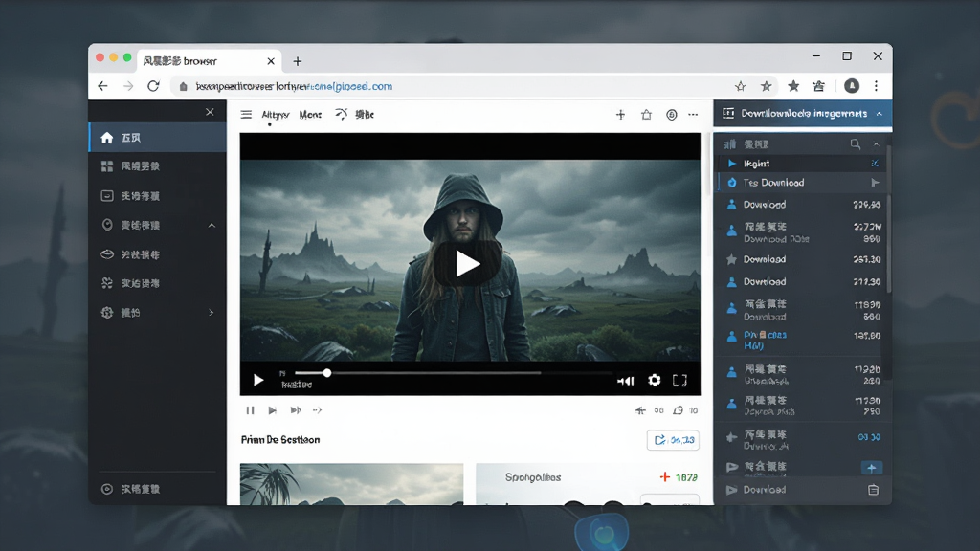This screenshot has height=551, width=980.
Task: Click the red plus beside Spohgolibes
Action: click(665, 477)
